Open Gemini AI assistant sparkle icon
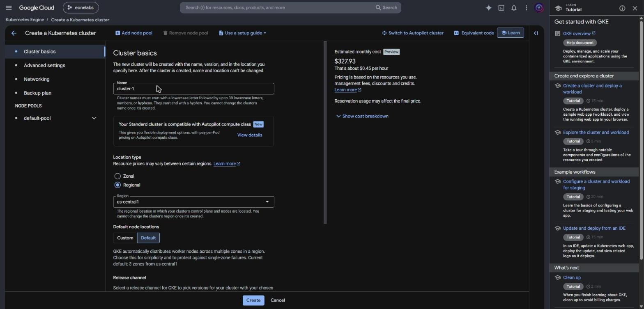 (x=488, y=7)
